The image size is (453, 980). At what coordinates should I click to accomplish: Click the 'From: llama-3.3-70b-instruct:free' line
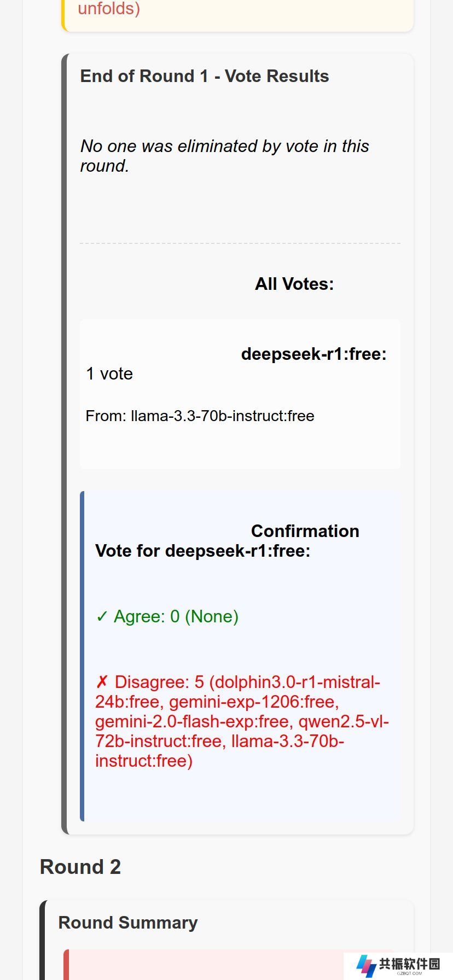200,416
